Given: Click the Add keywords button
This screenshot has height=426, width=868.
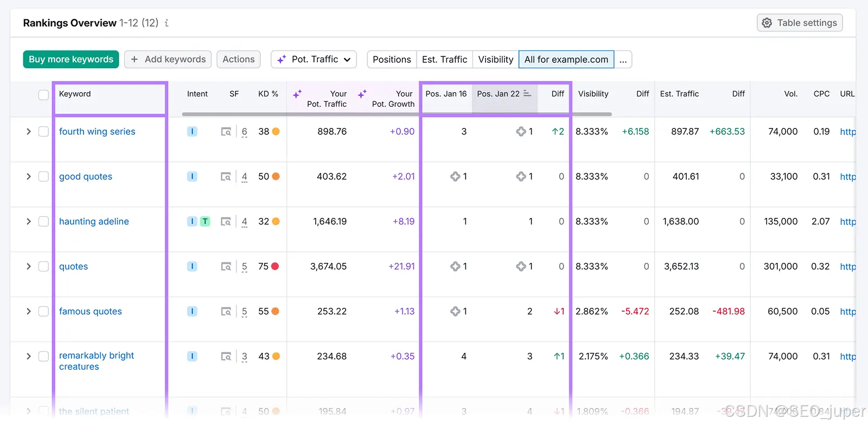Looking at the screenshot, I should pyautogui.click(x=168, y=59).
